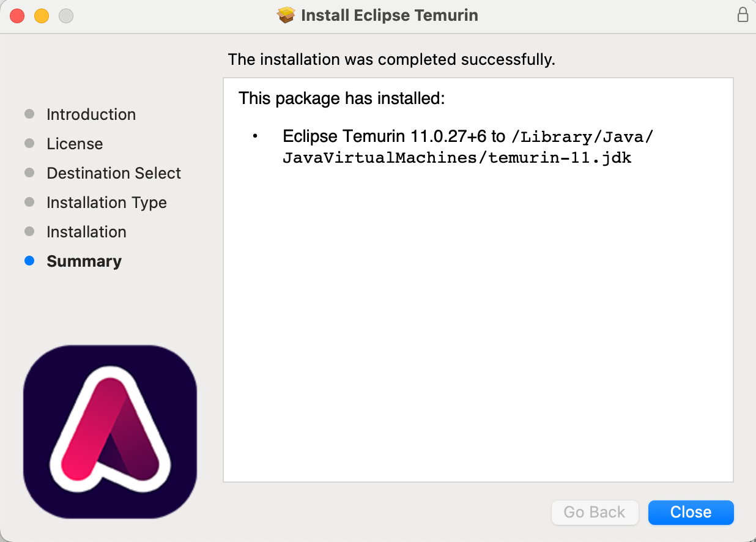Click the red window close button
Viewport: 756px width, 542px height.
(17, 16)
